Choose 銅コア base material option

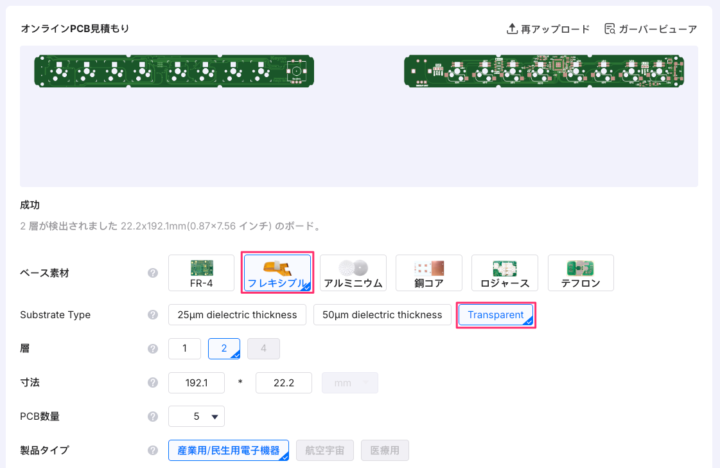point(429,272)
